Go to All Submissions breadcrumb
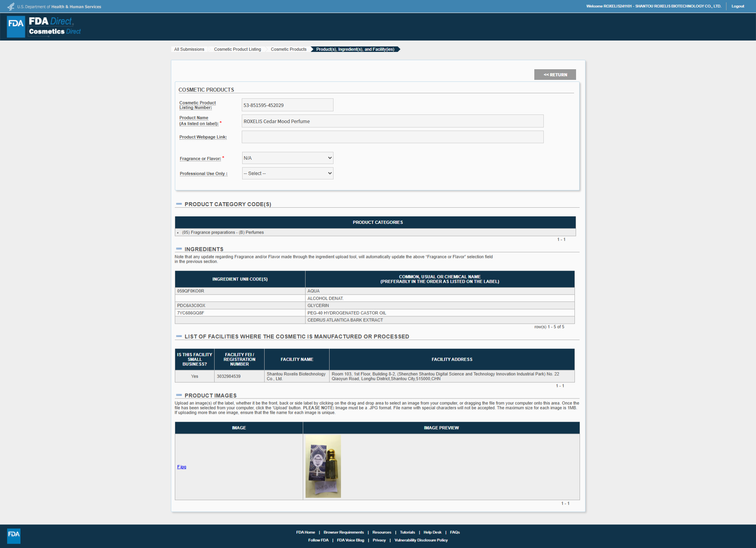 point(189,49)
